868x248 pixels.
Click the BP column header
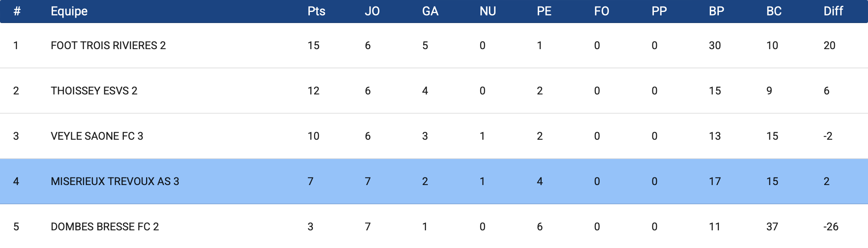(x=717, y=11)
